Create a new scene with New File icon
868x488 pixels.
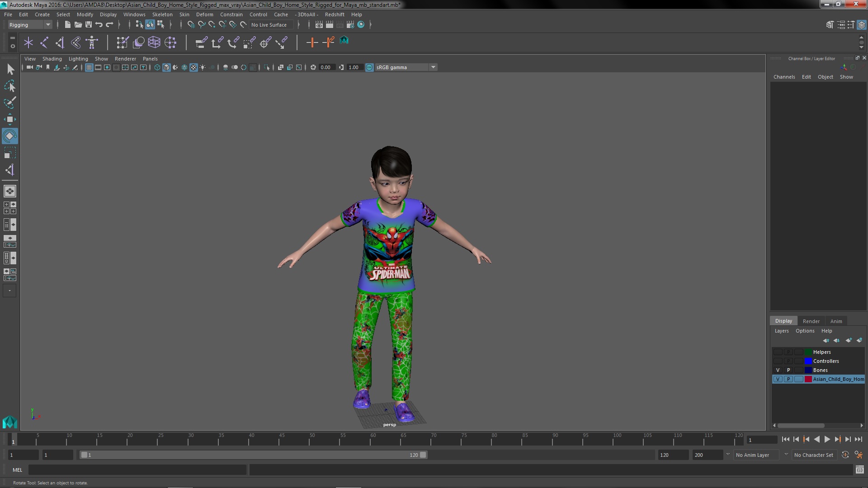pyautogui.click(x=67, y=24)
